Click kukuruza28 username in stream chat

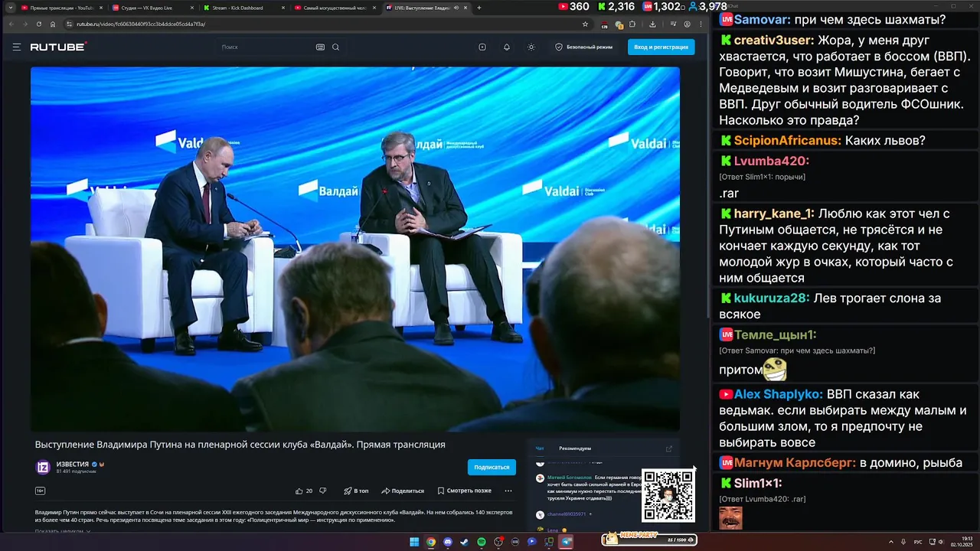(x=772, y=298)
